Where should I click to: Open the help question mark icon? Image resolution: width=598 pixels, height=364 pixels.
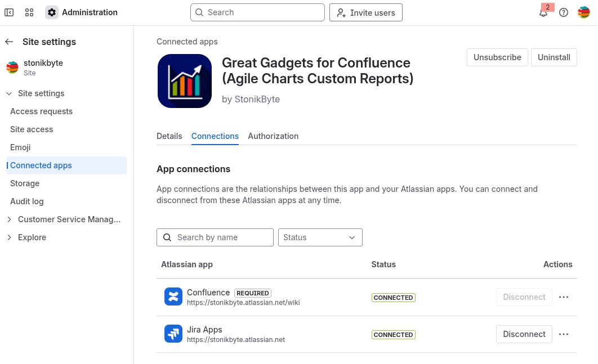coord(564,12)
